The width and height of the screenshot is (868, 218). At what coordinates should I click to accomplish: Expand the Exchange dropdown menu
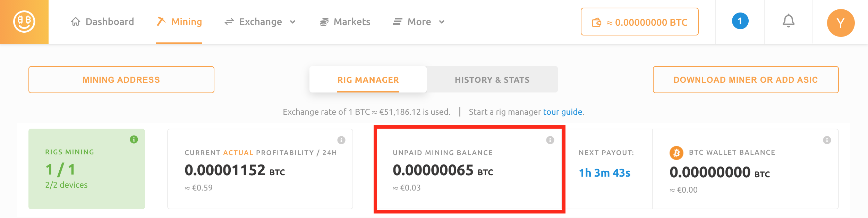pos(261,22)
